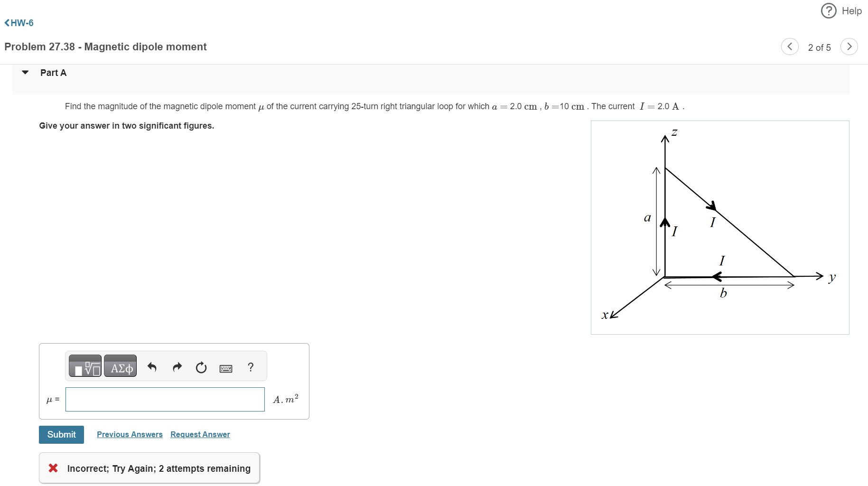This screenshot has width=868, height=486.
Task: Go to previous problem with left chevron
Action: point(789,47)
